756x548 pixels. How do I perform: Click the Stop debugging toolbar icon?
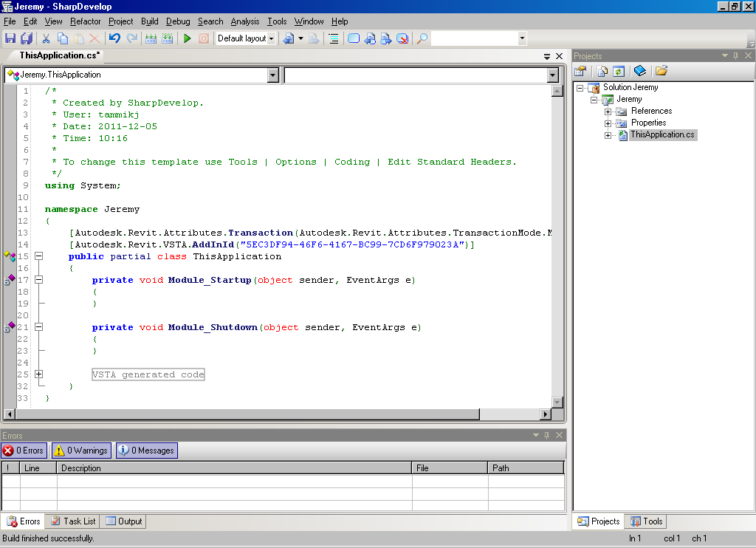click(204, 38)
